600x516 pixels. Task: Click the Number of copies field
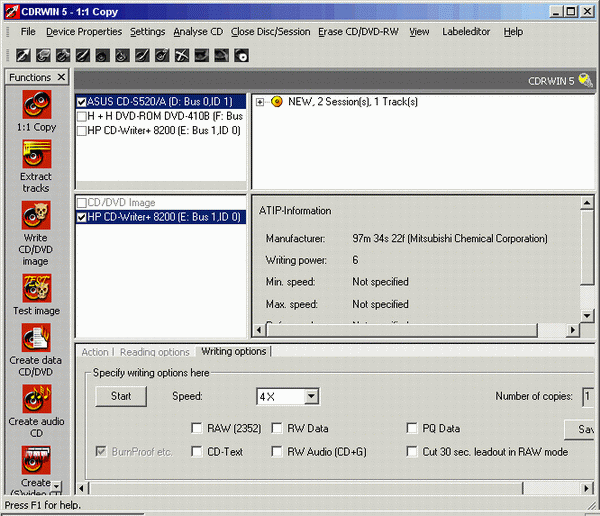tap(588, 397)
